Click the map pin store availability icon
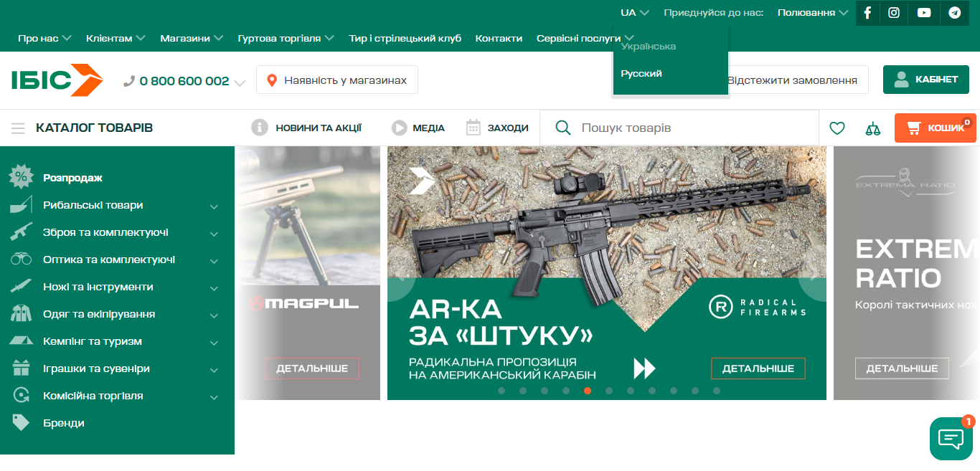 272,80
